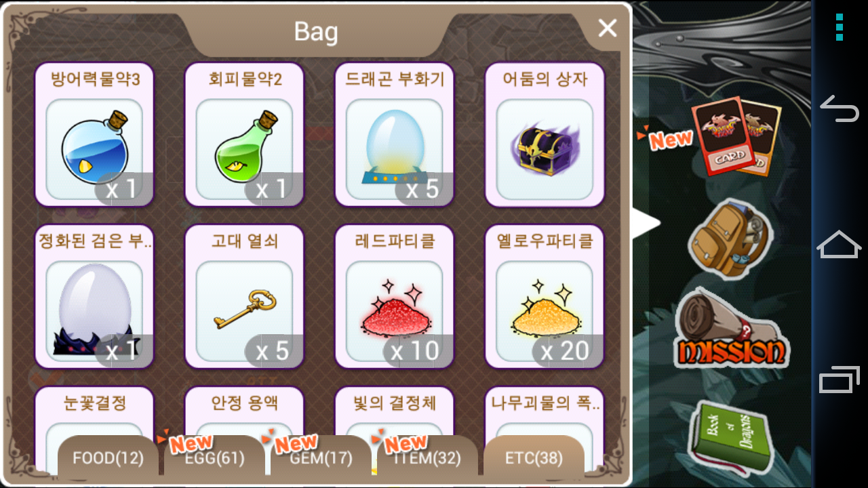Tap the 드래곤 부화기 egg incubator
Viewport: 868px width, 488px height.
pyautogui.click(x=395, y=135)
